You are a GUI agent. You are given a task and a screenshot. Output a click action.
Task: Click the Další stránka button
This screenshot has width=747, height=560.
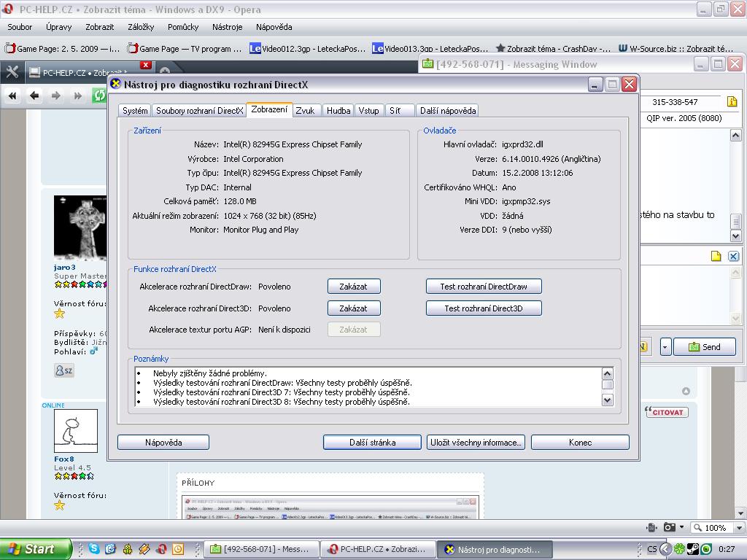[372, 443]
